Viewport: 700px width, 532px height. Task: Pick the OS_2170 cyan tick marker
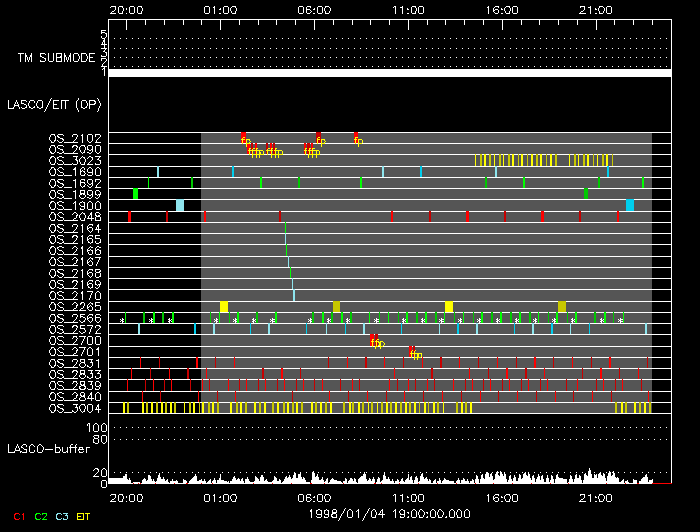point(294,295)
